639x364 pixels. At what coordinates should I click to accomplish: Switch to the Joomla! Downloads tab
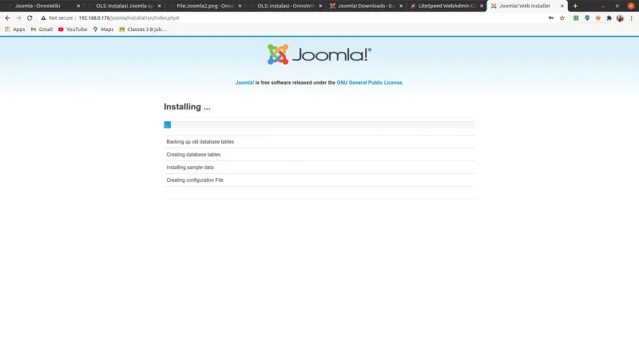click(x=367, y=6)
